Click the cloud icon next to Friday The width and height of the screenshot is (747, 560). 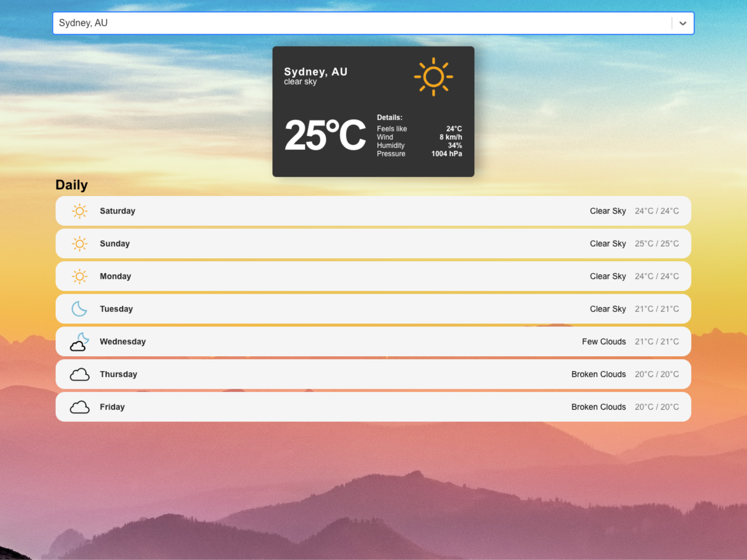80,407
